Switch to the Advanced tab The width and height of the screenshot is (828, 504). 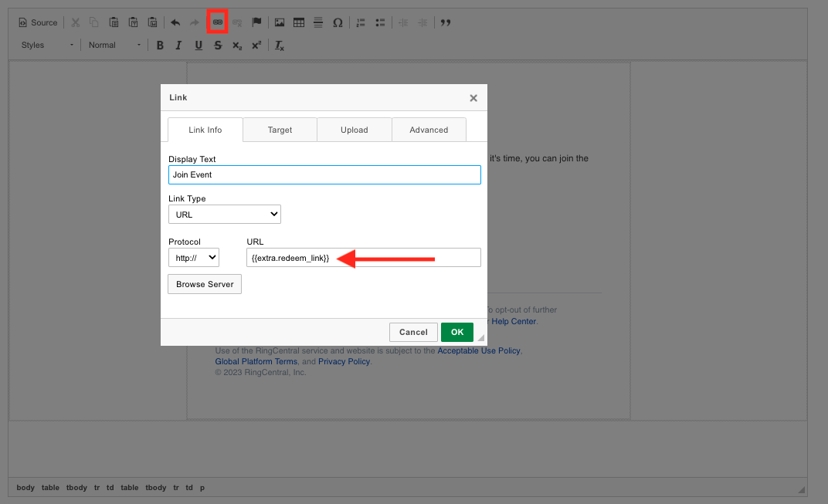429,130
